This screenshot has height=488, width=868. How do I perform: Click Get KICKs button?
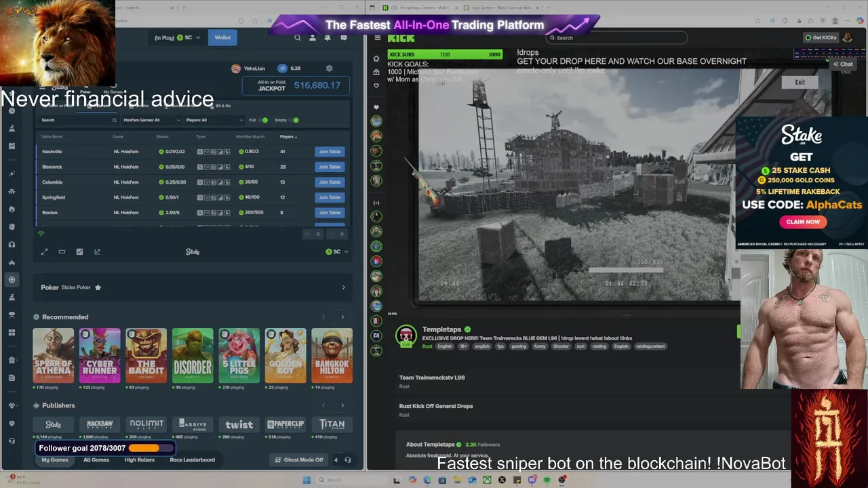(821, 38)
